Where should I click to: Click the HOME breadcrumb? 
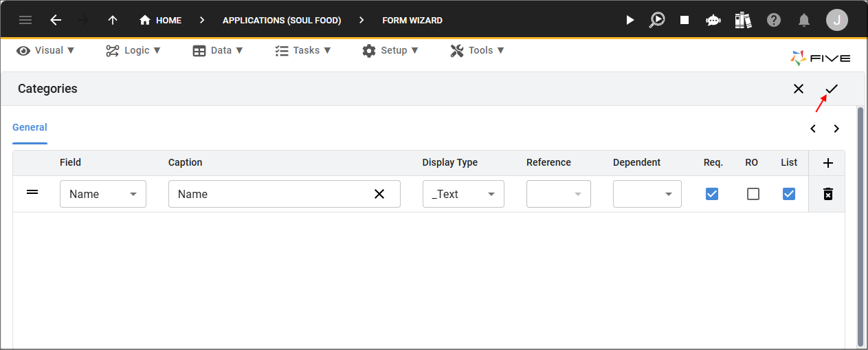(161, 20)
